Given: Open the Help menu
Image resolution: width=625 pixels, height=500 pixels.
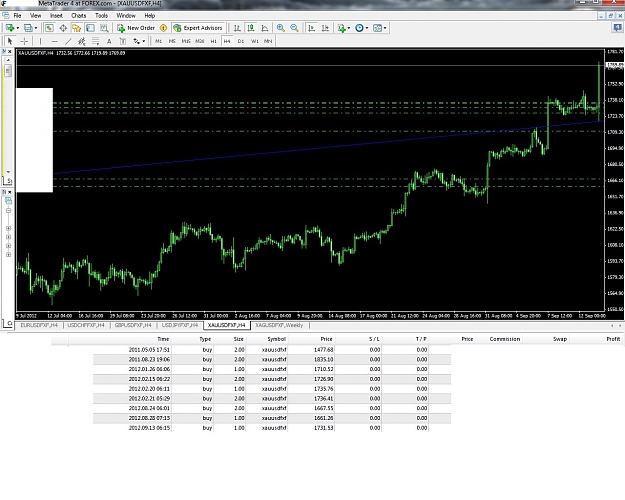Looking at the screenshot, I should click(149, 16).
